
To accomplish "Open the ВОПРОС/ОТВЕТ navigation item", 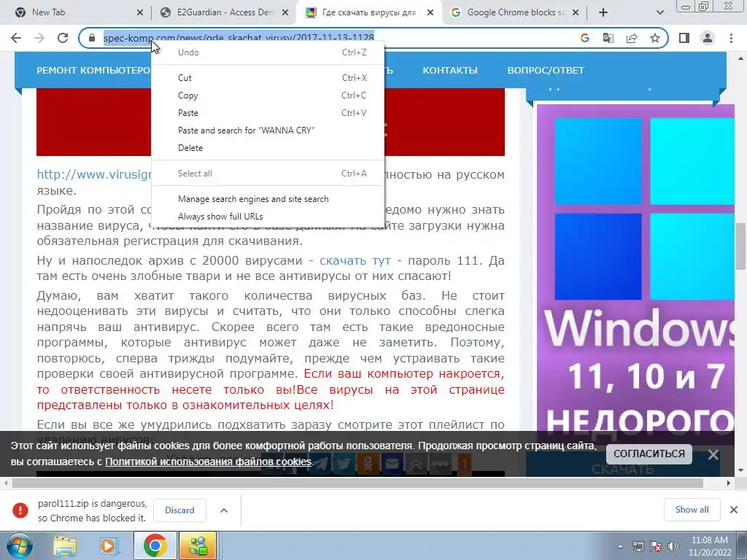I will (x=546, y=70).
